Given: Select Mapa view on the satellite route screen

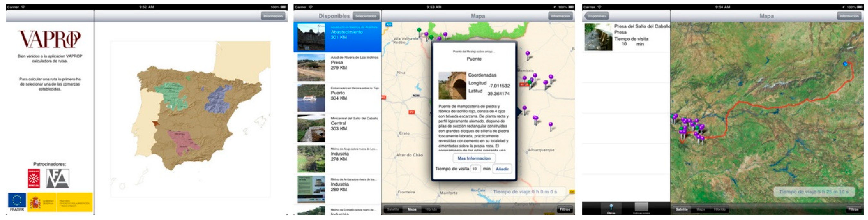Looking at the screenshot, I should 701,210.
